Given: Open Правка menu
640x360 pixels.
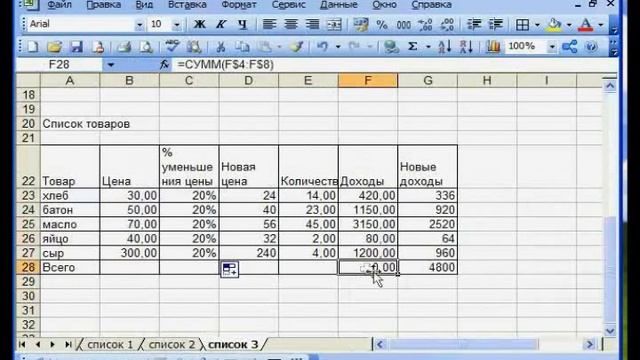Looking at the screenshot, I should click(x=104, y=5).
